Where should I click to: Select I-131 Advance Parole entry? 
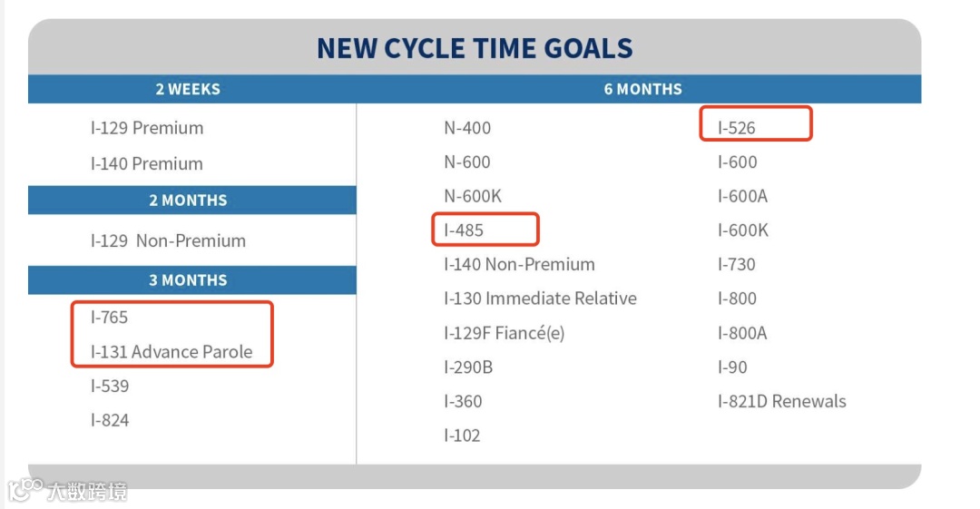click(x=171, y=351)
